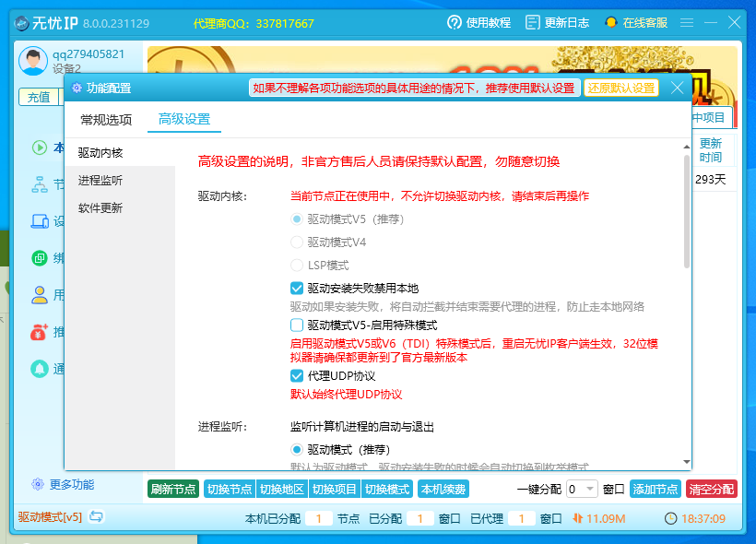Click 切换模式 button
Viewport: 756px width, 544px height.
point(387,489)
